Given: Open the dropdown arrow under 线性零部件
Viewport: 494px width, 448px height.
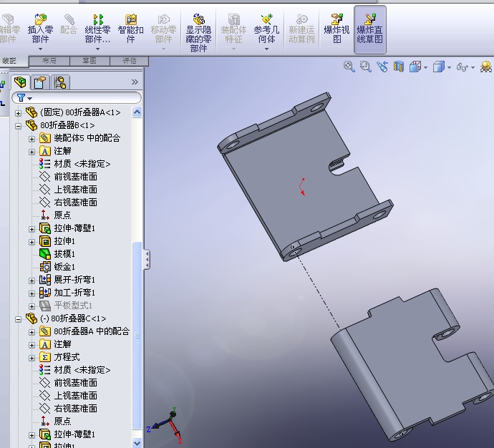Looking at the screenshot, I should pyautogui.click(x=97, y=49).
